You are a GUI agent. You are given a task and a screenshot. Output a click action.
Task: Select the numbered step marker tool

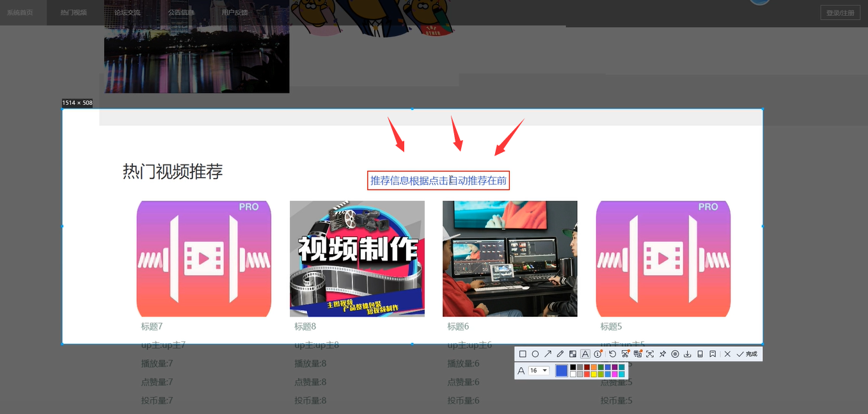(598, 354)
